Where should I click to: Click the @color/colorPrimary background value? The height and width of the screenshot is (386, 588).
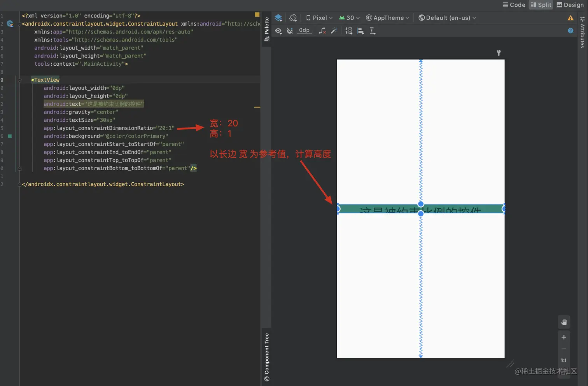(x=136, y=136)
